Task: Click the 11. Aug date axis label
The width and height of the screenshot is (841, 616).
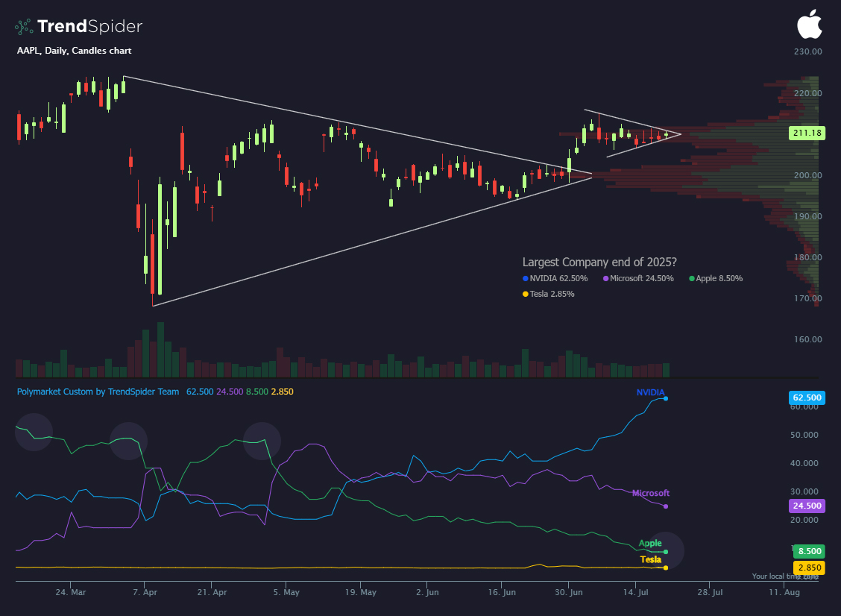Action: pos(784,592)
